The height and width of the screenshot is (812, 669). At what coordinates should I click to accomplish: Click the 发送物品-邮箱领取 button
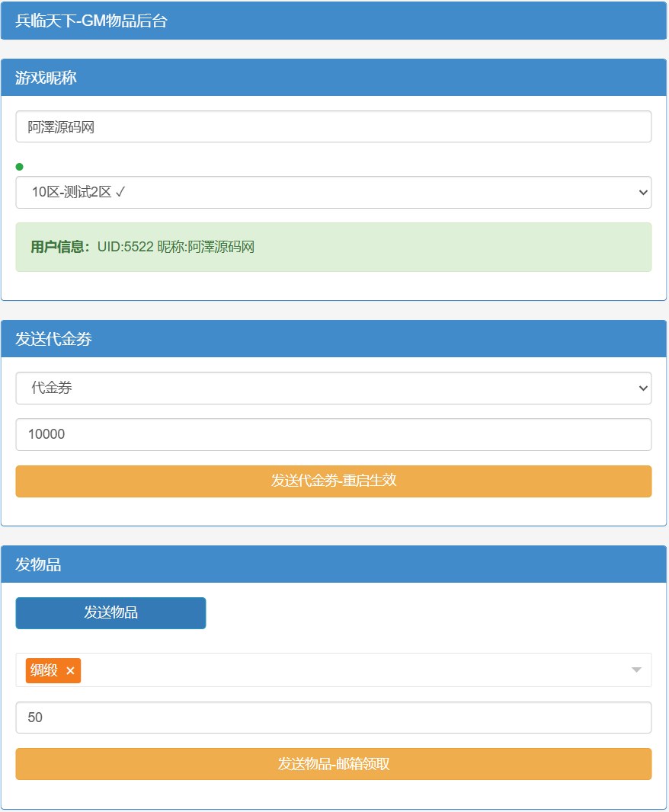(x=334, y=764)
